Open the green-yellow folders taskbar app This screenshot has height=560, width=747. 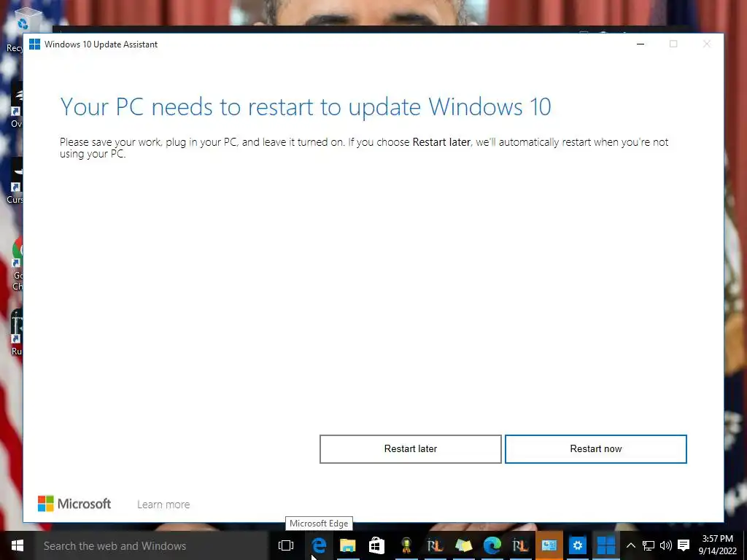[x=463, y=545]
